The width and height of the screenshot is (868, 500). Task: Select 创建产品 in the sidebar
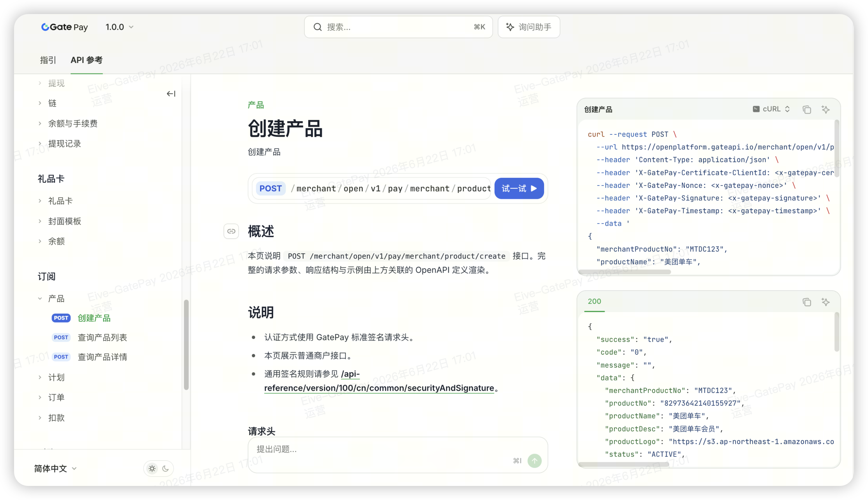(x=94, y=318)
